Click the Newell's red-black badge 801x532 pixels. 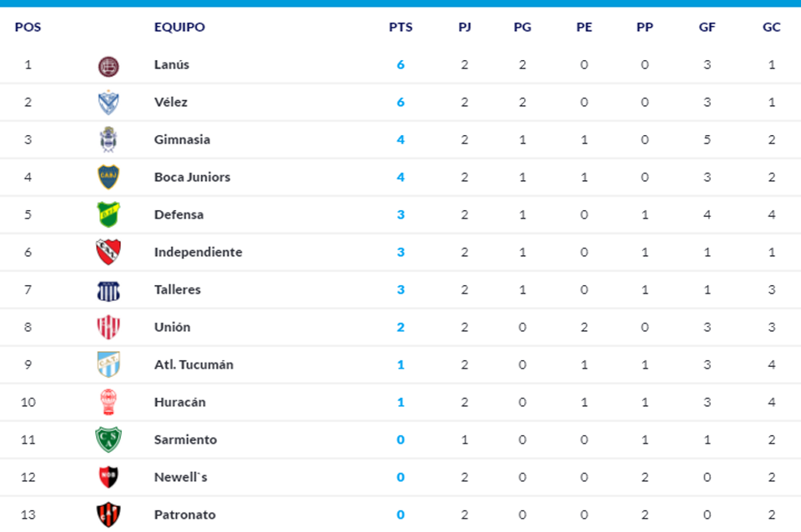pyautogui.click(x=108, y=477)
